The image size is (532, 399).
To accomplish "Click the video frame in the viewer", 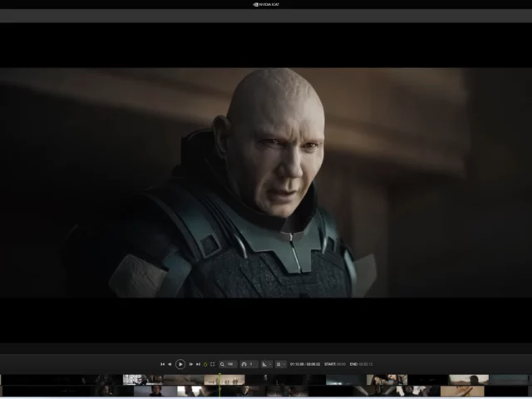I will tap(266, 183).
